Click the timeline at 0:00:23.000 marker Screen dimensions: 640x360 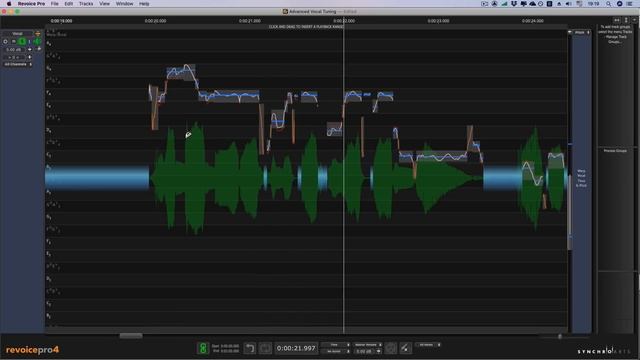click(438, 21)
